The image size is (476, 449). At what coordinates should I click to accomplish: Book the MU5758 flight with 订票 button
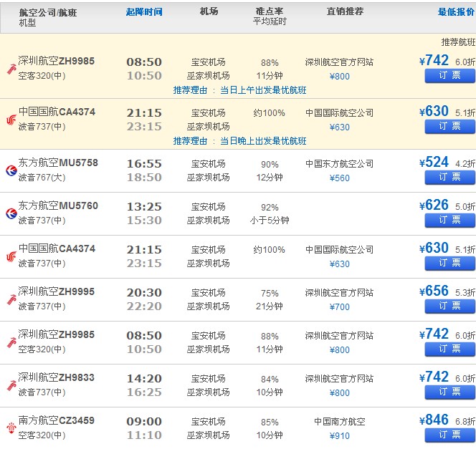[x=450, y=177]
